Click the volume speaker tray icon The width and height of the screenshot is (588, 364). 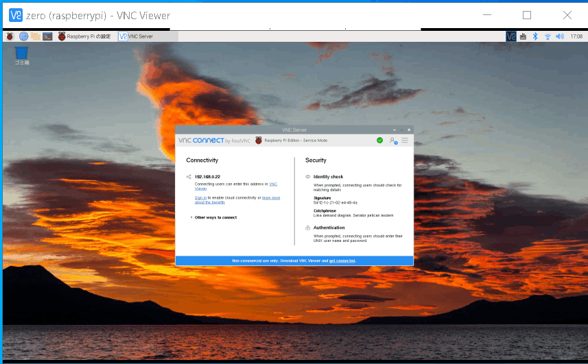[x=560, y=36]
